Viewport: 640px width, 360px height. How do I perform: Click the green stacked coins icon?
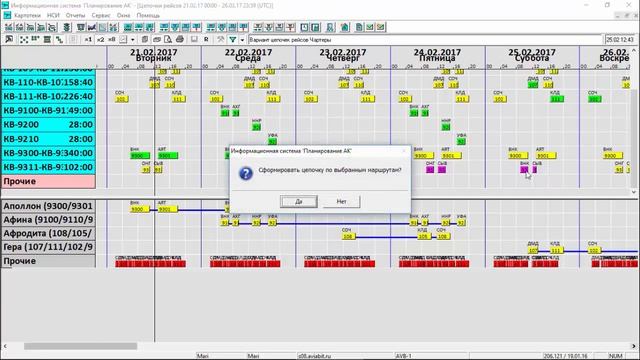67,27
